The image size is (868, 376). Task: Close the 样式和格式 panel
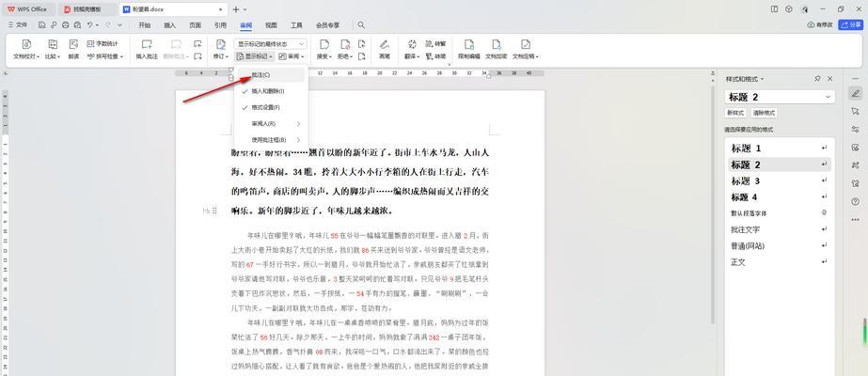tap(829, 79)
